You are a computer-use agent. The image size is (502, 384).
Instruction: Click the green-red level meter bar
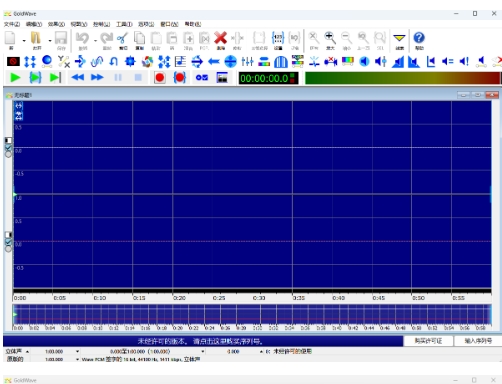pyautogui.click(x=403, y=78)
